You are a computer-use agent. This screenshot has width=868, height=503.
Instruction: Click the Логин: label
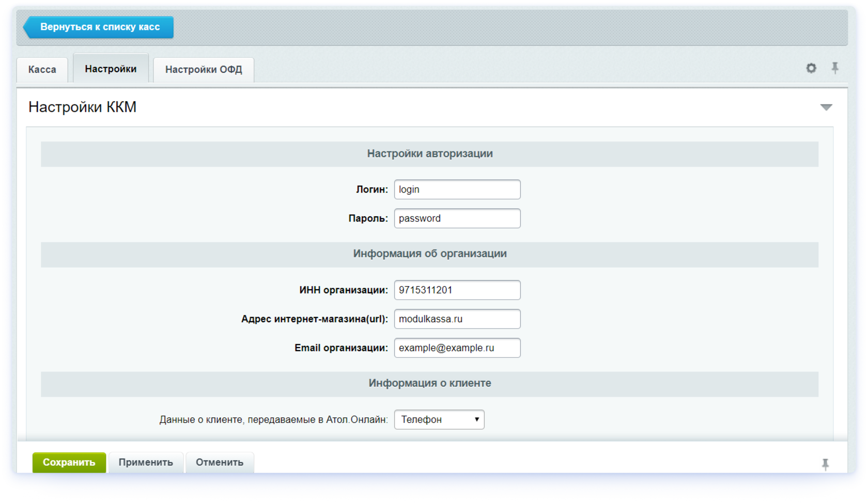[x=372, y=190]
